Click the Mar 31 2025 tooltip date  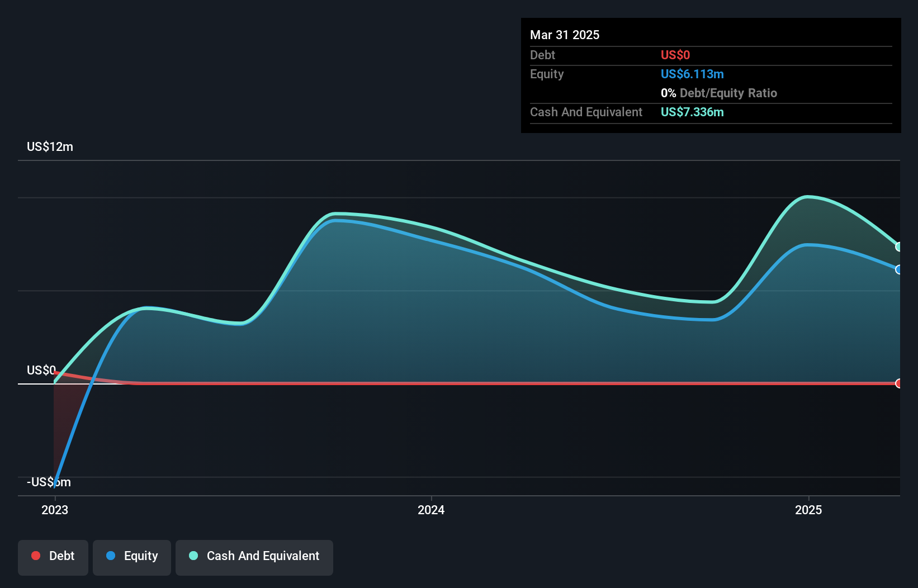pyautogui.click(x=565, y=35)
